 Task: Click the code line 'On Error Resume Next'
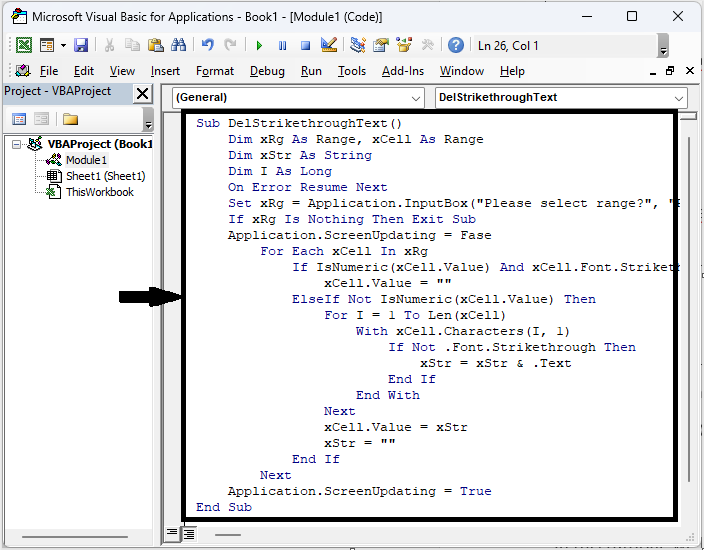(308, 187)
